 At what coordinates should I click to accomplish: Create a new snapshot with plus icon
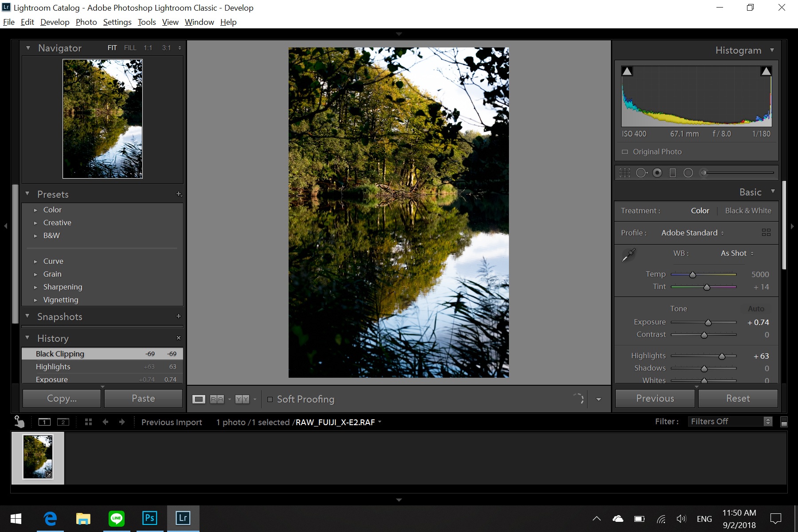point(179,316)
